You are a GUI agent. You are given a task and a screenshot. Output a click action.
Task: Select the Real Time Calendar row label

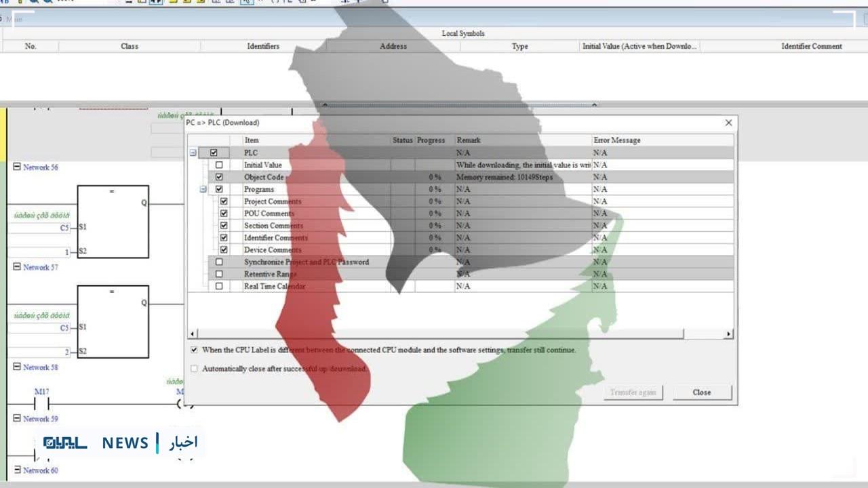[275, 287]
